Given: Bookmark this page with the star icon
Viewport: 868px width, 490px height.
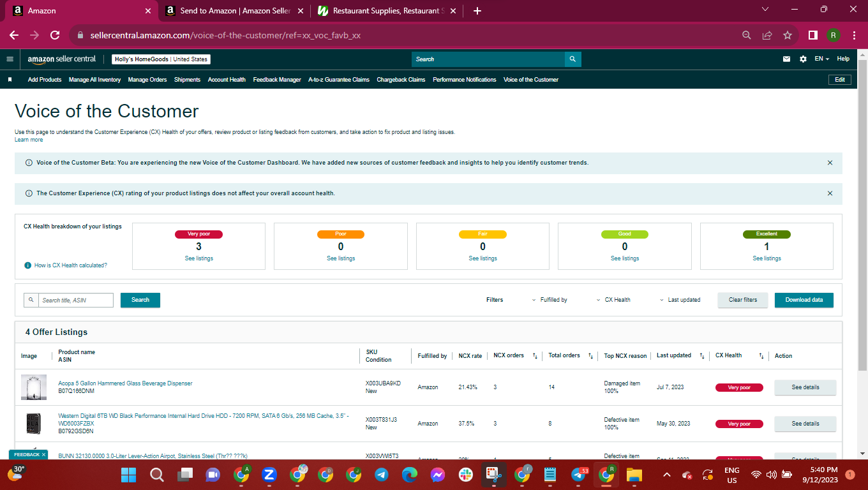Looking at the screenshot, I should pyautogui.click(x=788, y=35).
